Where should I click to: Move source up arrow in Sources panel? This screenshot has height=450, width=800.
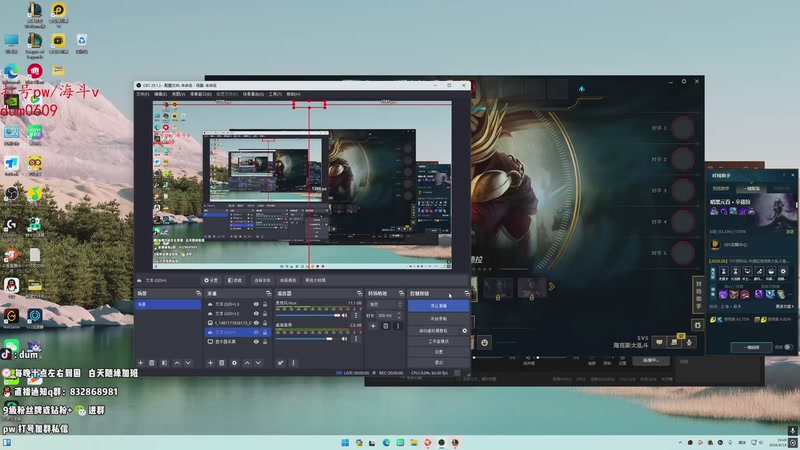[x=247, y=363]
